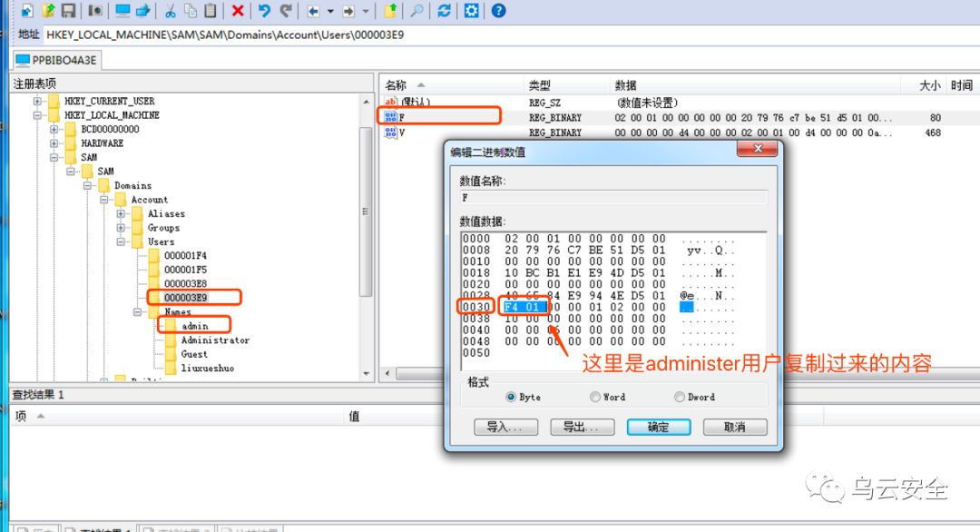
Task: Collapse the Account tree node
Action: point(104,200)
